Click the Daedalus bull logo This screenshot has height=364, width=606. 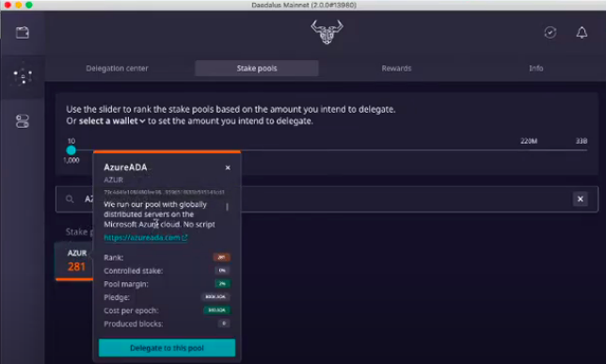[327, 32]
